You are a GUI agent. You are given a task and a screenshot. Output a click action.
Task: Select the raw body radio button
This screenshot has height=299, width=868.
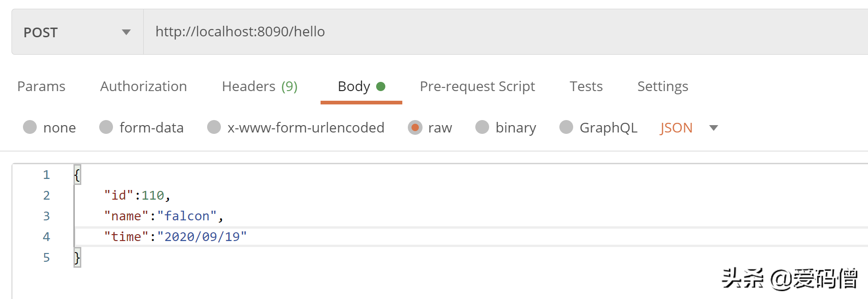[415, 127]
